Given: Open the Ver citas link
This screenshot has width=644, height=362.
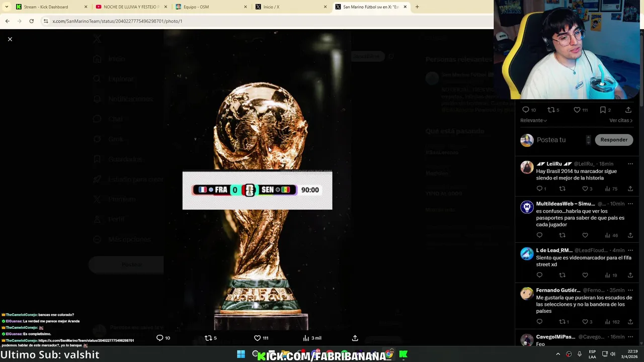Looking at the screenshot, I should pyautogui.click(x=621, y=120).
